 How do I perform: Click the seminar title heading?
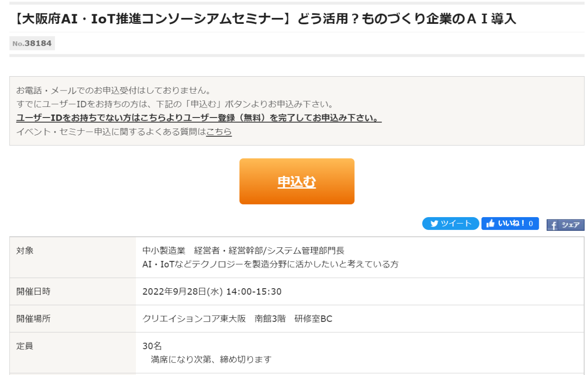[263, 19]
